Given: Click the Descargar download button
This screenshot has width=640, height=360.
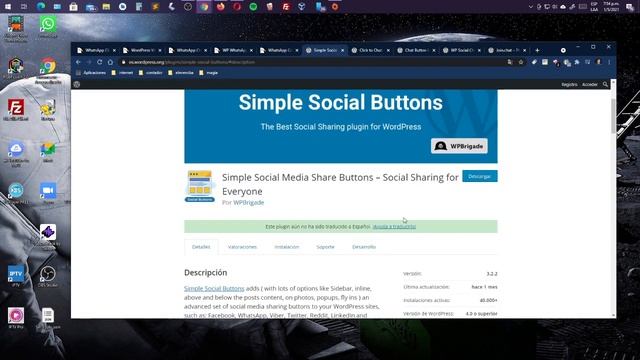Looking at the screenshot, I should (480, 176).
